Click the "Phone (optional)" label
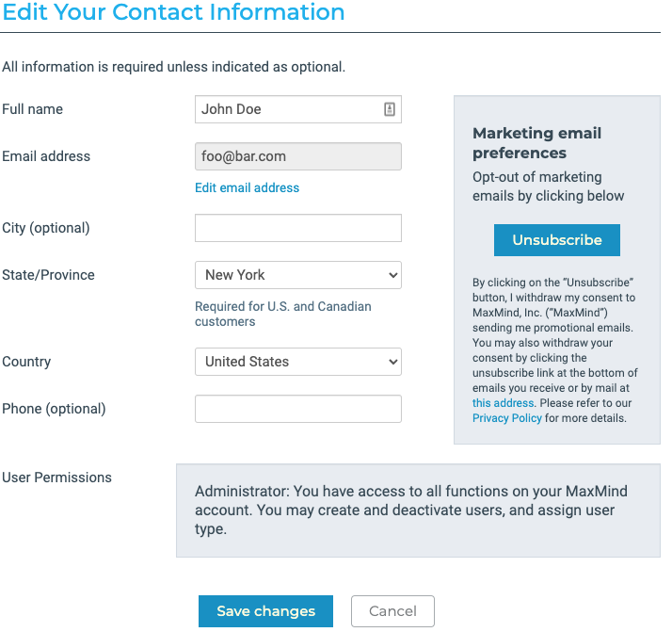This screenshot has width=672, height=632. click(x=54, y=409)
